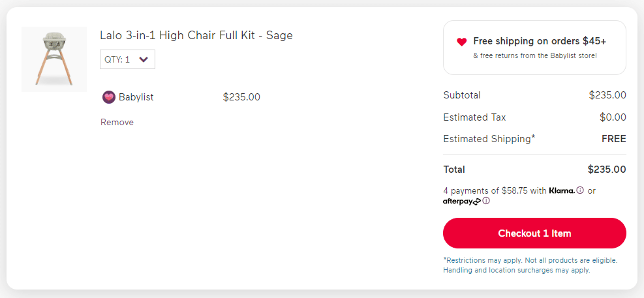The width and height of the screenshot is (644, 298).
Task: Remove the item from the cart
Action: 117,123
